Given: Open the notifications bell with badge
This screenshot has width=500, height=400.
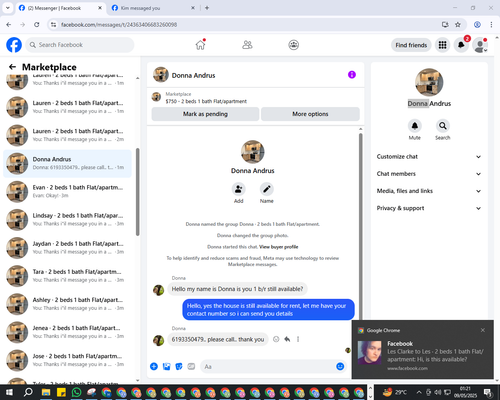Looking at the screenshot, I should point(461,45).
